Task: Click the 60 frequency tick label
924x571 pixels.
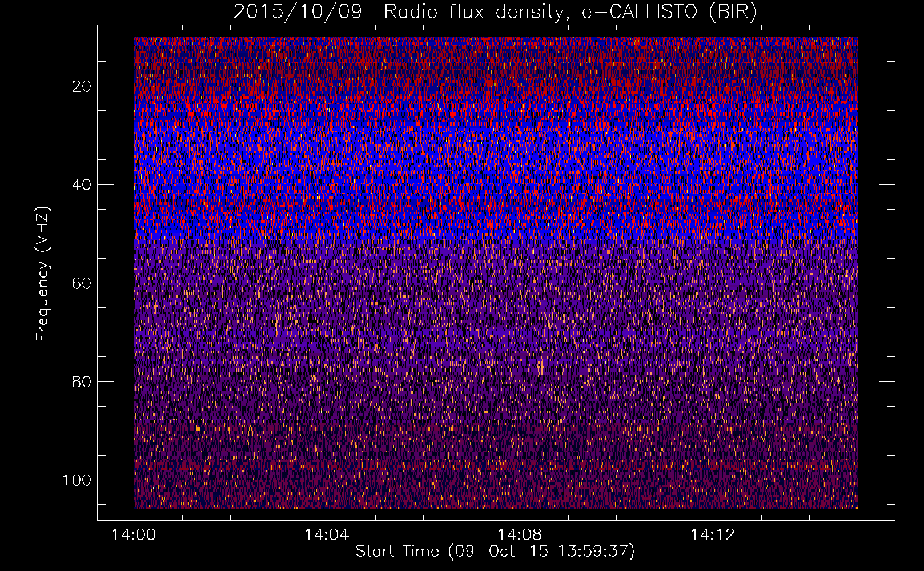Action: click(x=82, y=283)
